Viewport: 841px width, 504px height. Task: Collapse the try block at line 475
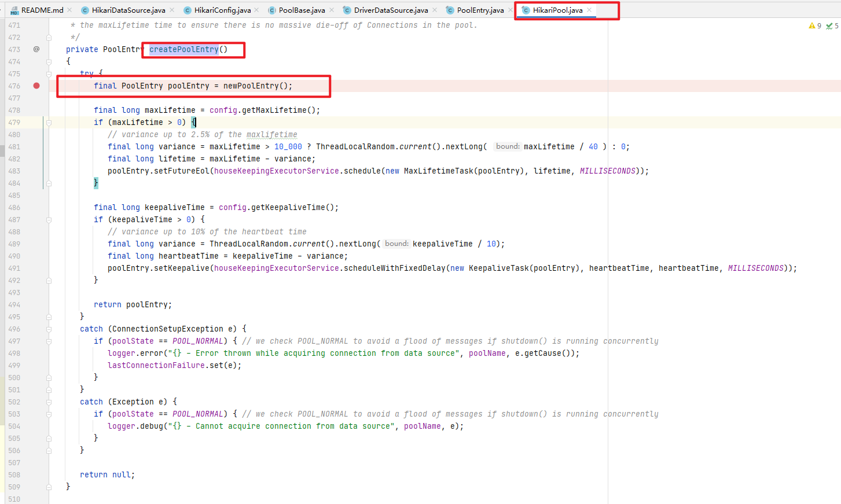[49, 73]
